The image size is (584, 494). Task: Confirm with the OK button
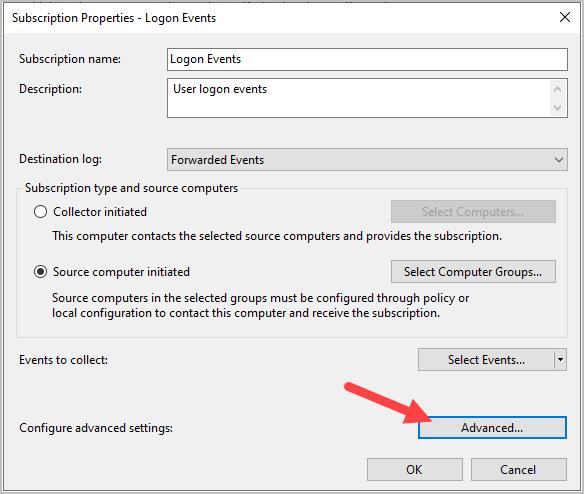point(415,469)
